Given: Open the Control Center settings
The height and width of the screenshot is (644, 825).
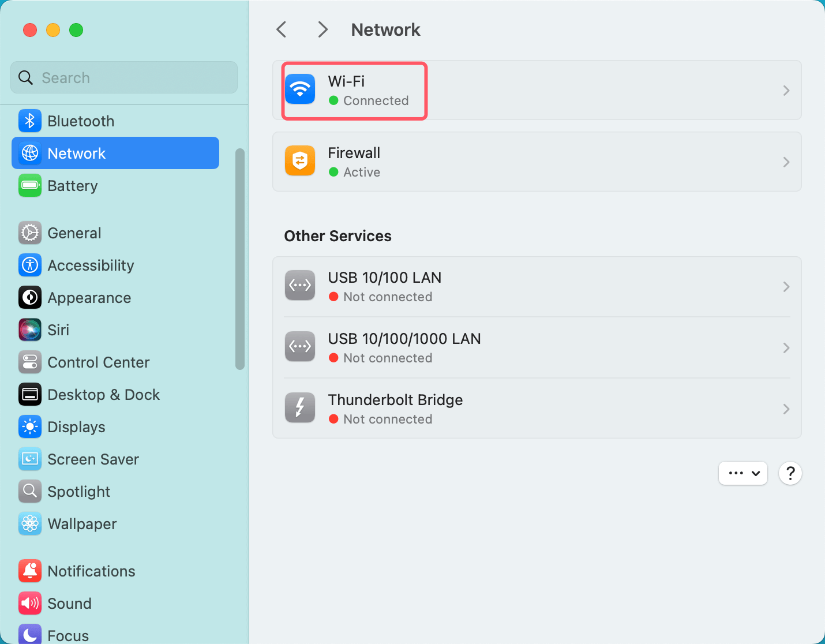Looking at the screenshot, I should tap(99, 362).
